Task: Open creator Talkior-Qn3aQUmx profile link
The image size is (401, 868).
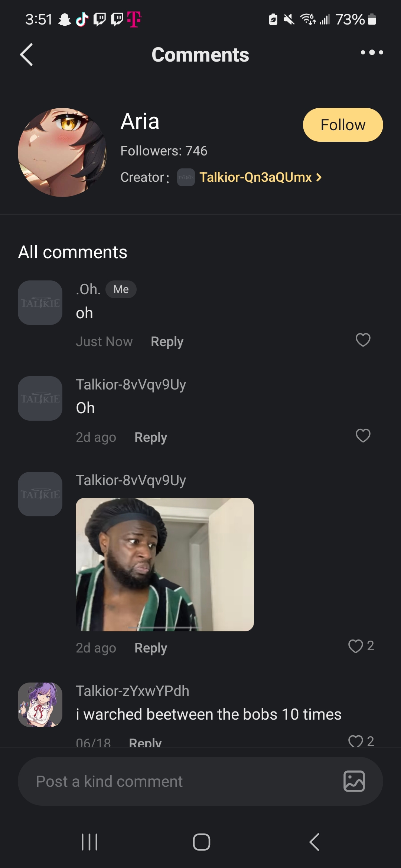Action: point(255,177)
